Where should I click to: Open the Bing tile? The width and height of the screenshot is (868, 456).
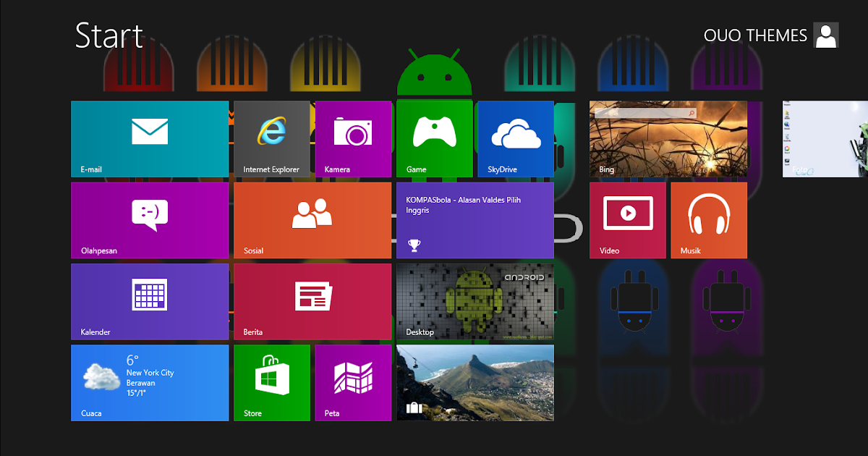click(668, 139)
